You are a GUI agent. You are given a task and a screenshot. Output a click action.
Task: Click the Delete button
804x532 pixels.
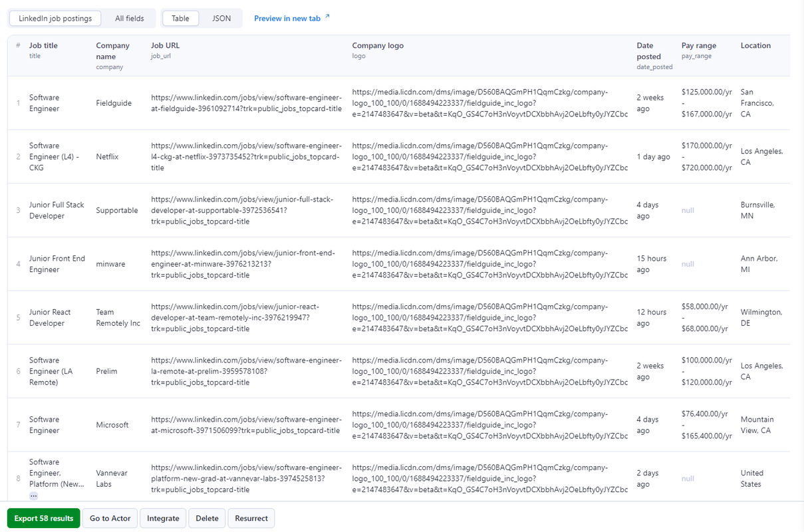(x=207, y=519)
